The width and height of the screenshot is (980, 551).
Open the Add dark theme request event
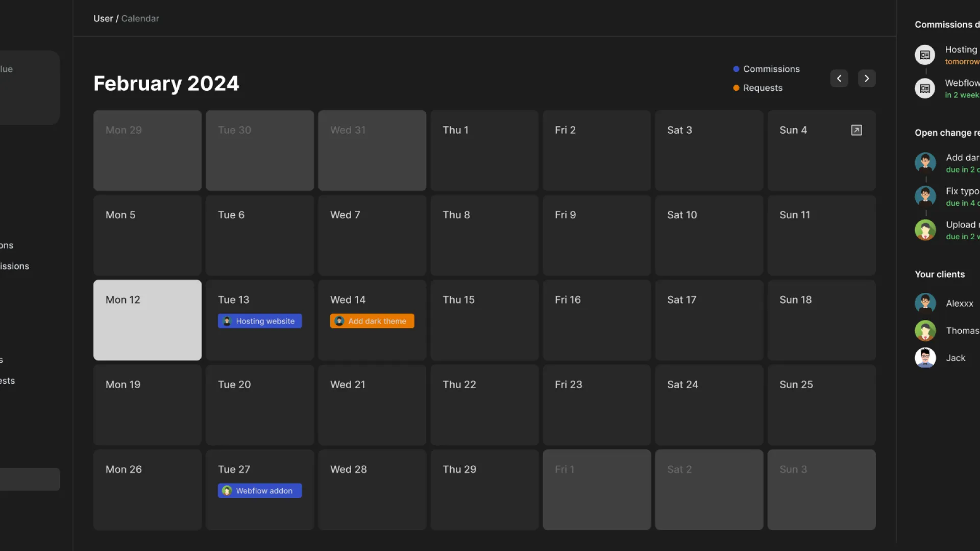372,321
